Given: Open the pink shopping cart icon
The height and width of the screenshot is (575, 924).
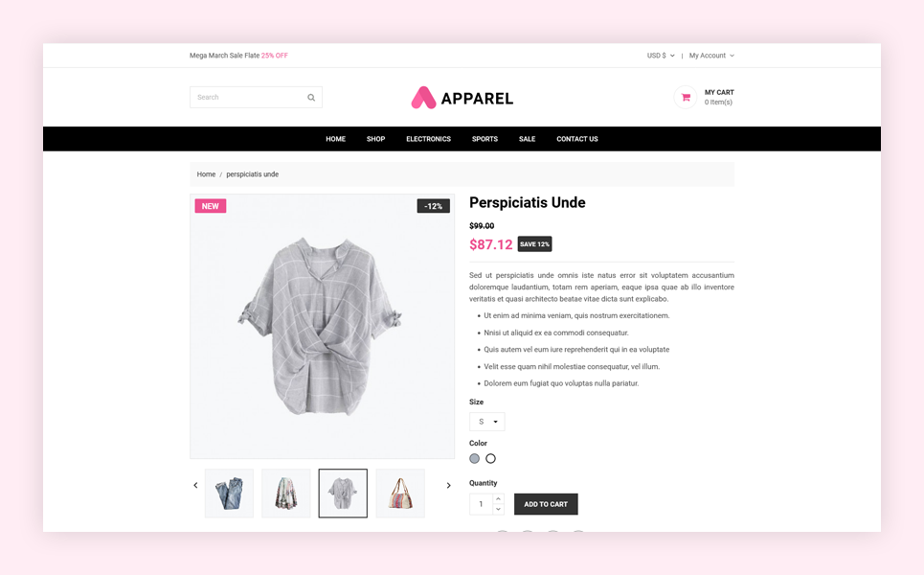Looking at the screenshot, I should point(686,98).
